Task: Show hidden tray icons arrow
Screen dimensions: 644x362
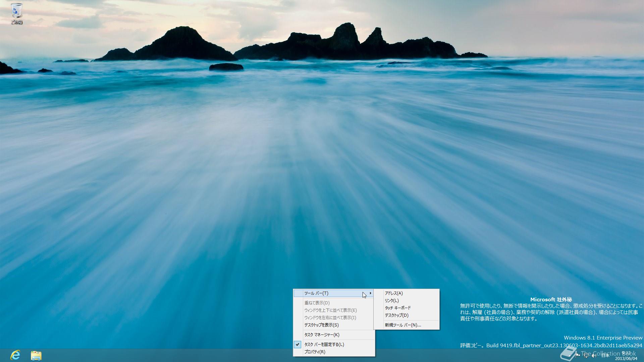Action: click(570, 356)
